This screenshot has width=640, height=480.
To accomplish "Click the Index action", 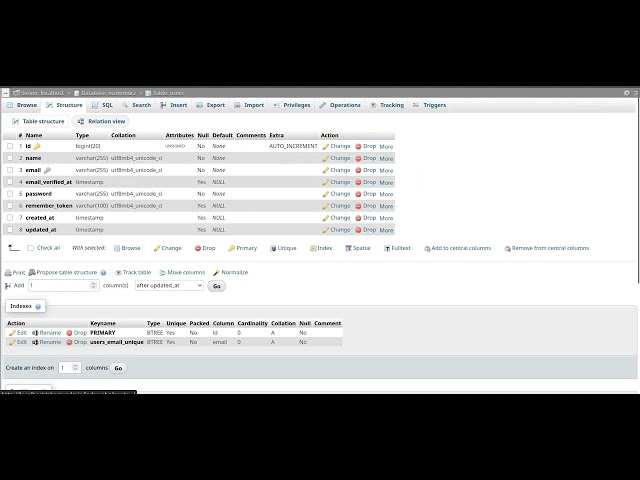I will point(321,248).
